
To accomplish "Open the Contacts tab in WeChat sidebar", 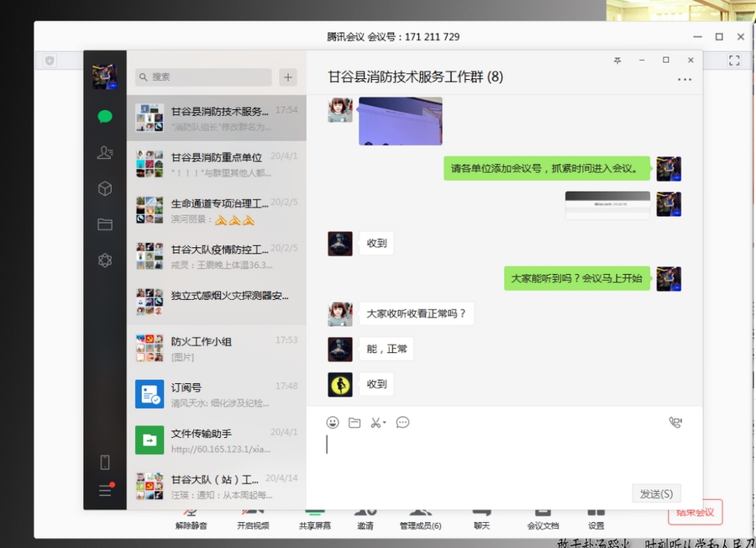I will pyautogui.click(x=105, y=153).
